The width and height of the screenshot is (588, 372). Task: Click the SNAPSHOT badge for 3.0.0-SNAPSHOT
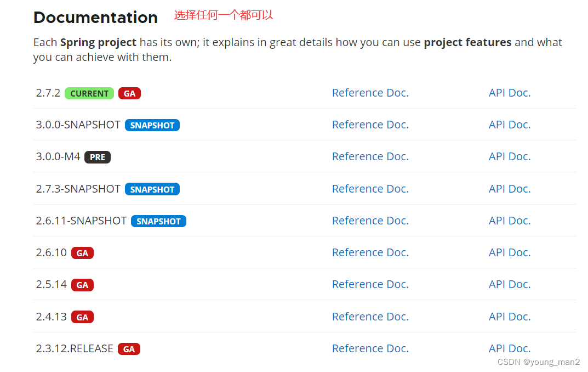point(152,126)
